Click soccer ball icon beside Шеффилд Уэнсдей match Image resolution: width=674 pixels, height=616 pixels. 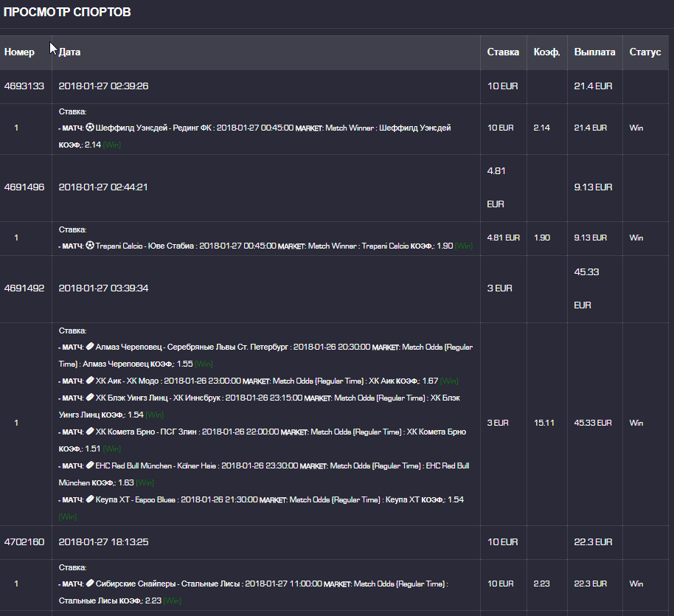pyautogui.click(x=90, y=128)
